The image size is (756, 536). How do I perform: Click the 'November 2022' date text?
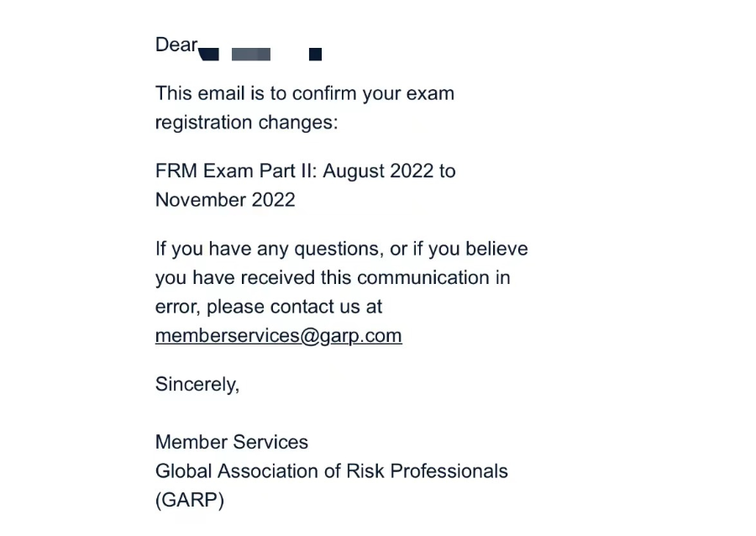click(225, 200)
